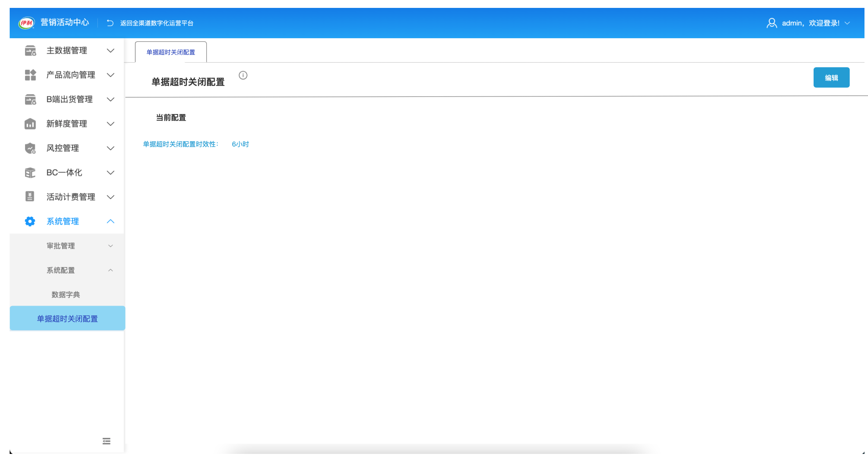This screenshot has height=471, width=868.
Task: Click the 单据超时关闭配置时效性 label
Action: tap(181, 144)
